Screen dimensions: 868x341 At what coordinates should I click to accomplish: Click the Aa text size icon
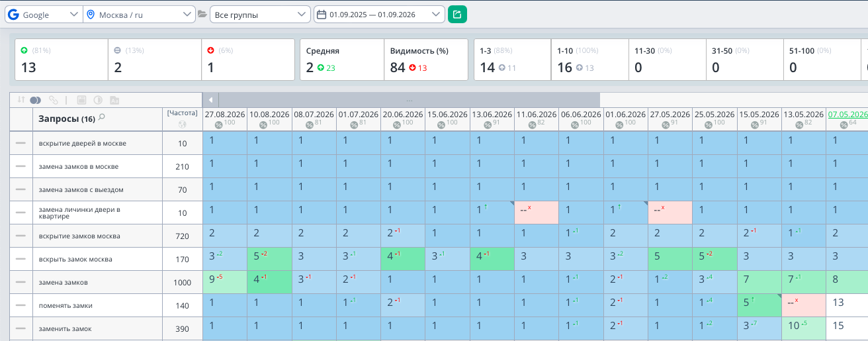point(114,100)
